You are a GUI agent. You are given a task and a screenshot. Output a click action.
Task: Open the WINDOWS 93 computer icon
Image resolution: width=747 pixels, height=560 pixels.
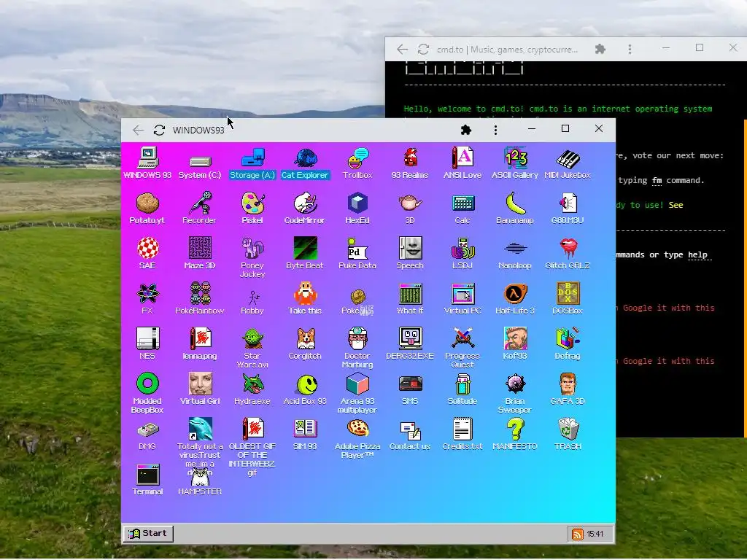point(147,158)
